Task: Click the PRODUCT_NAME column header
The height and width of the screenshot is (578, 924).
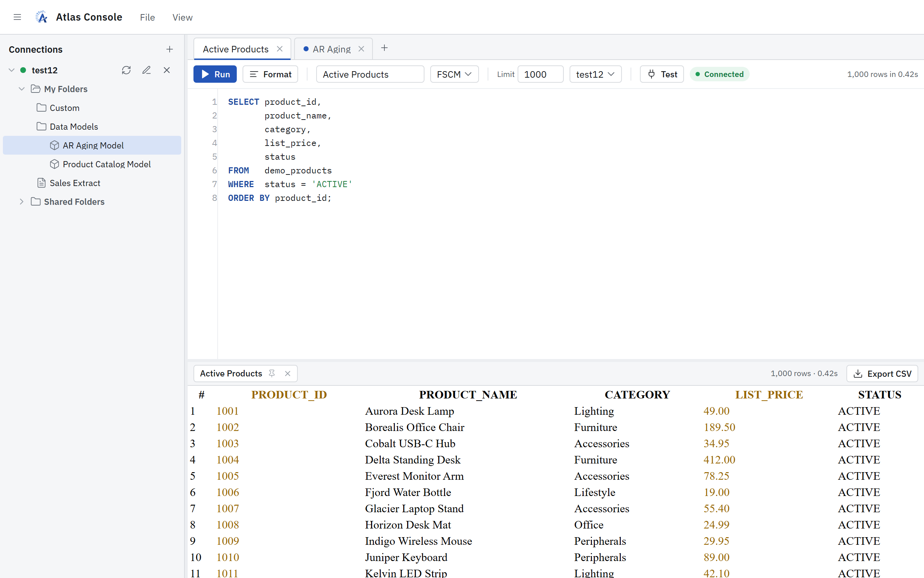Action: 468,394
